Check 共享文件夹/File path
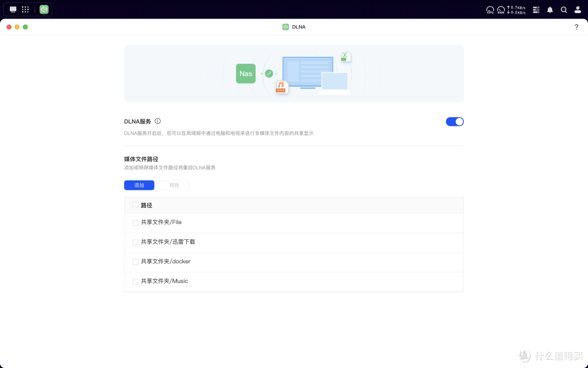The height and width of the screenshot is (368, 588). click(136, 222)
